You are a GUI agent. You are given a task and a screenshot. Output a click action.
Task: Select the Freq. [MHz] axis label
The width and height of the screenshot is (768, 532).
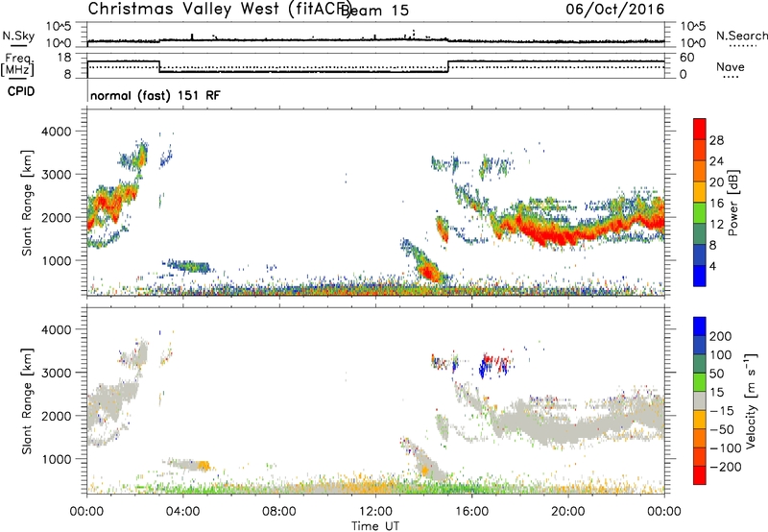[17, 64]
